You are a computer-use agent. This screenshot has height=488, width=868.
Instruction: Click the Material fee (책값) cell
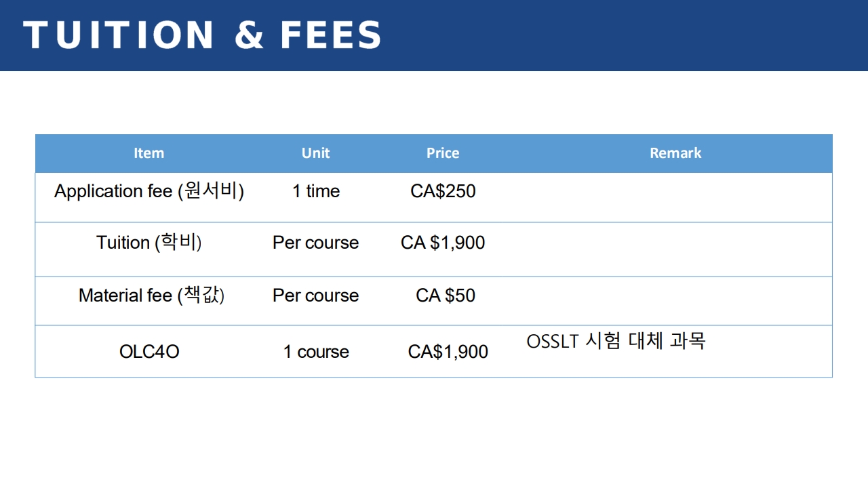click(x=151, y=296)
